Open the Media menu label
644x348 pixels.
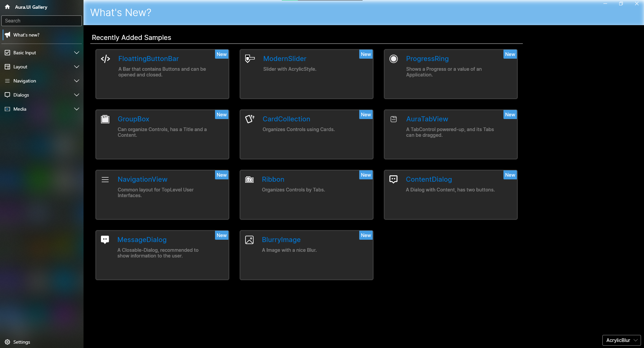tap(20, 109)
